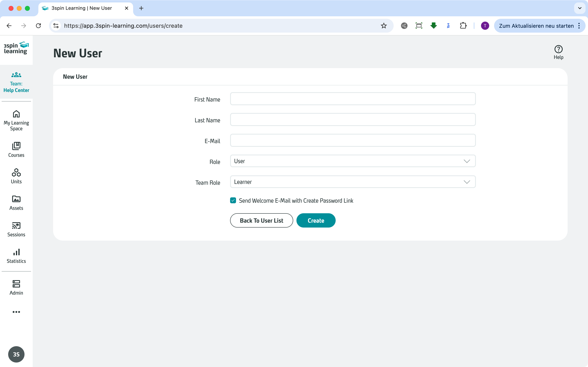Open My Learning Space home icon

(x=16, y=114)
